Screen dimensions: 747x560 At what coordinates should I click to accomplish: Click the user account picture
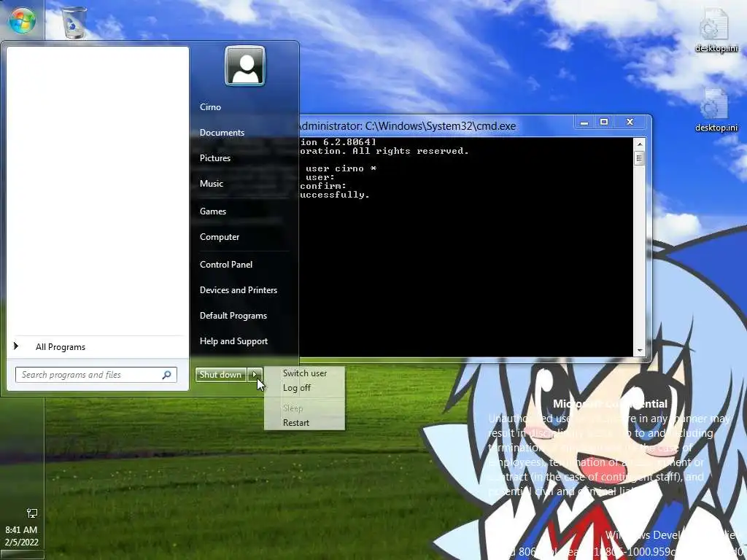245,66
